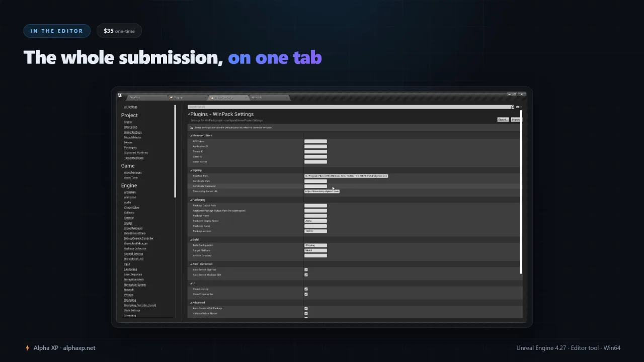
Task: Click the search magnifier icon
Action: (512, 107)
